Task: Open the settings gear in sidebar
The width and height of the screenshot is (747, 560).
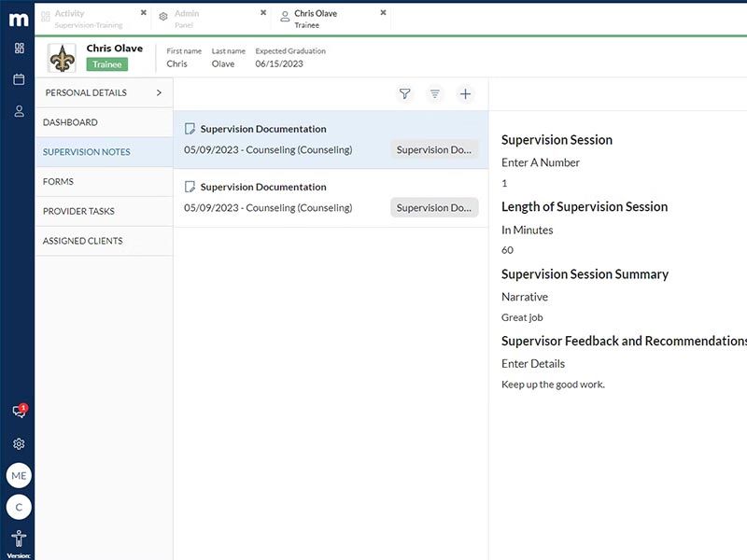Action: coord(19,444)
